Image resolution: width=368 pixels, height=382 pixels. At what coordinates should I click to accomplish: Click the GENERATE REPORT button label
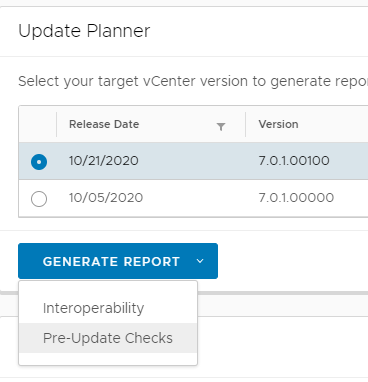pyautogui.click(x=111, y=262)
